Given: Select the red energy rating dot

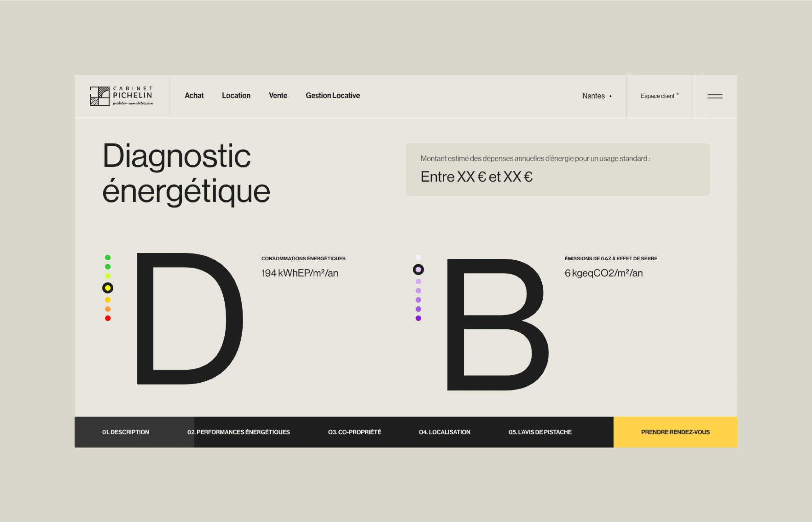Looking at the screenshot, I should pos(108,318).
